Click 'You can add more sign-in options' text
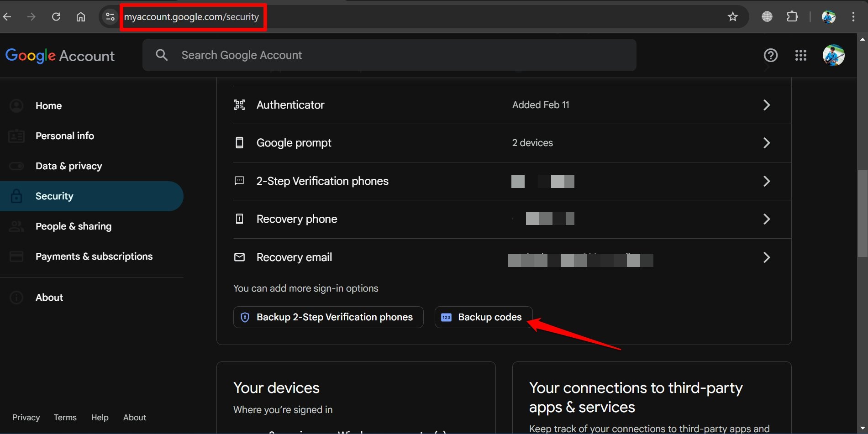Image resolution: width=868 pixels, height=434 pixels. 306,288
